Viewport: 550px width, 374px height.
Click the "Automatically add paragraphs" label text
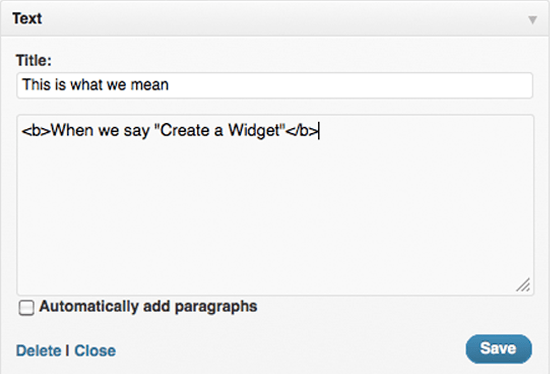(148, 307)
